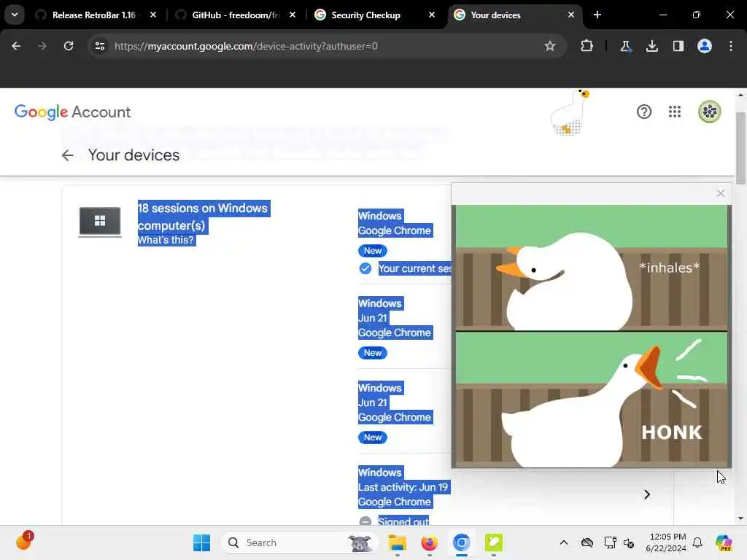Switch to Release RetroBar 1.16 tab

click(x=94, y=15)
